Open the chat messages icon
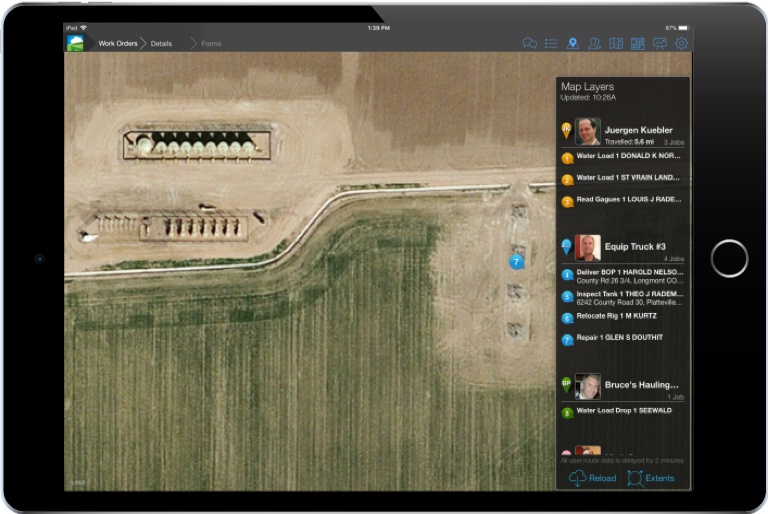768x514 pixels. [x=529, y=44]
